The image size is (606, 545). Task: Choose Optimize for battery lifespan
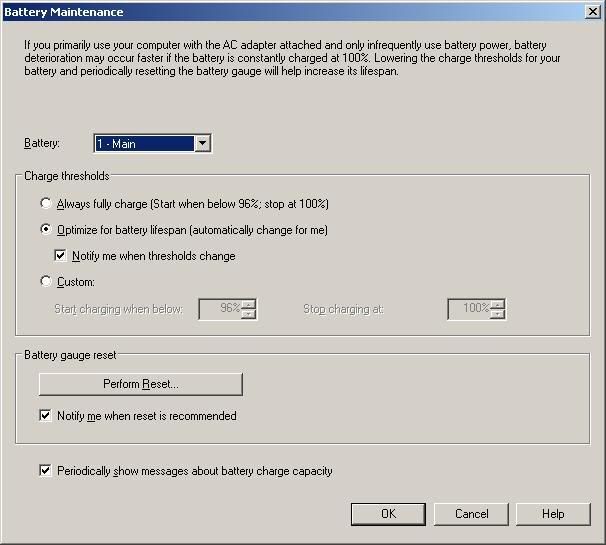(x=46, y=230)
